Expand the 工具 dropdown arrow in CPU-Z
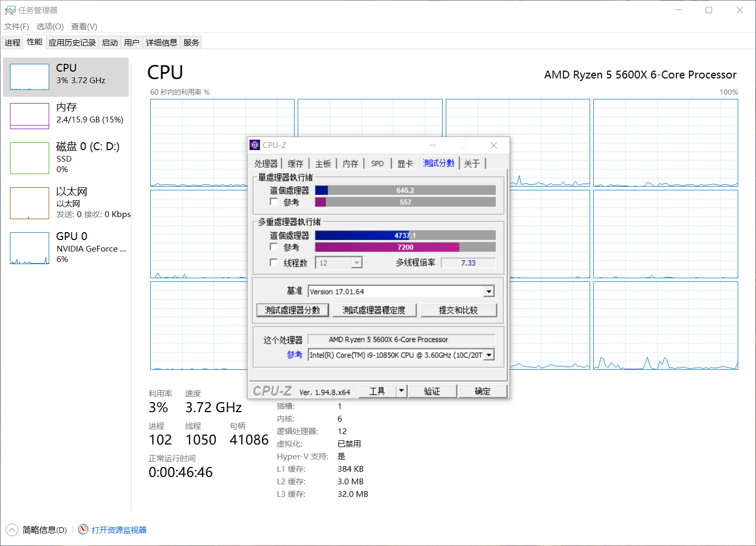 point(401,391)
